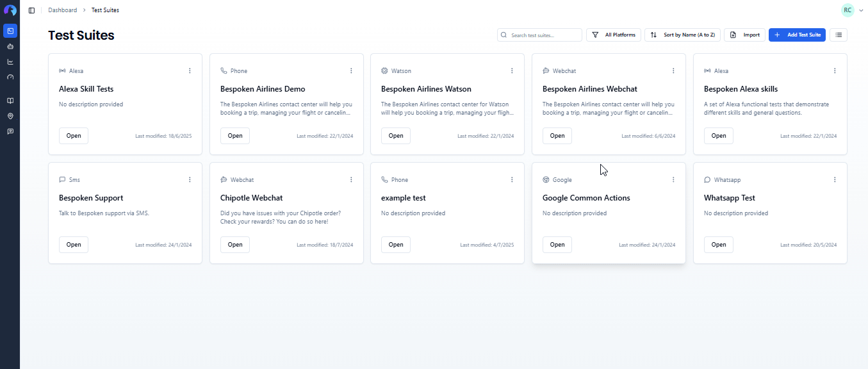Click the Alexa Skill Tests card title
The height and width of the screenshot is (369, 868).
(86, 89)
